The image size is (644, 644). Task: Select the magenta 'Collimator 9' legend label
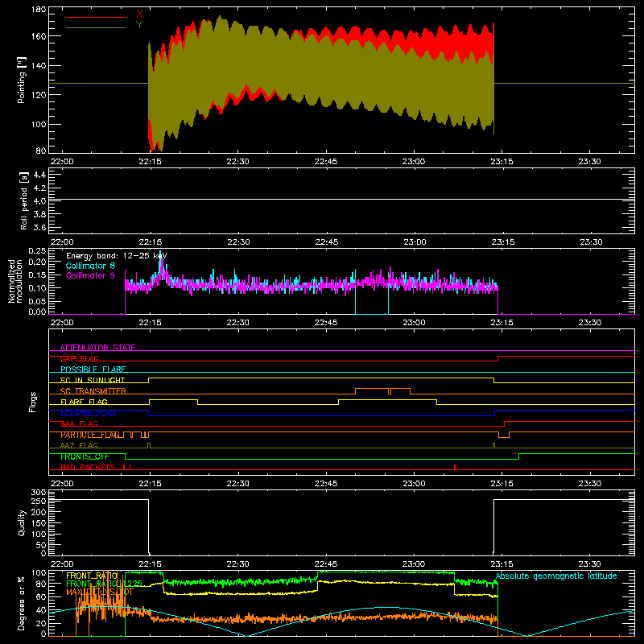tap(90, 275)
